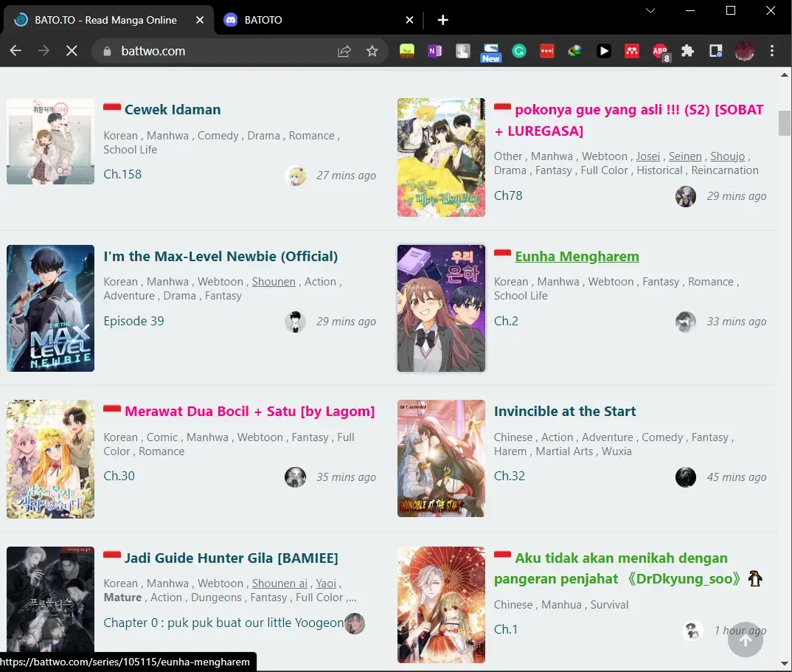This screenshot has height=672, width=792.
Task: Click the scroll-to-top arrow button
Action: (745, 640)
